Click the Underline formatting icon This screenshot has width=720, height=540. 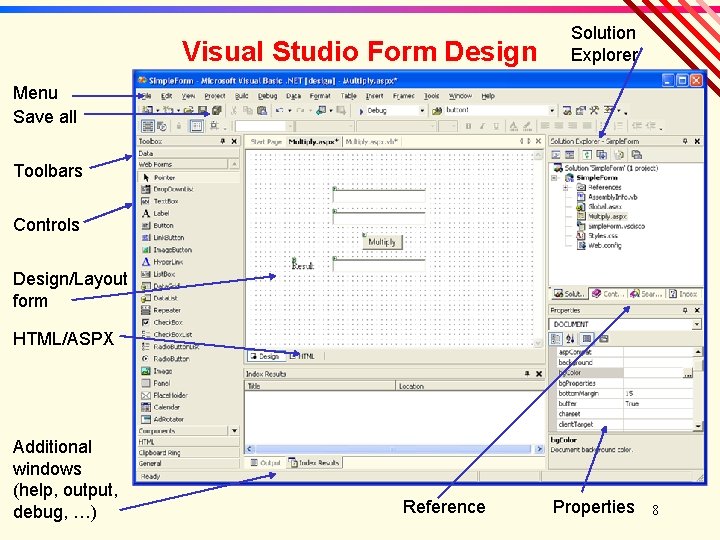pyautogui.click(x=496, y=126)
